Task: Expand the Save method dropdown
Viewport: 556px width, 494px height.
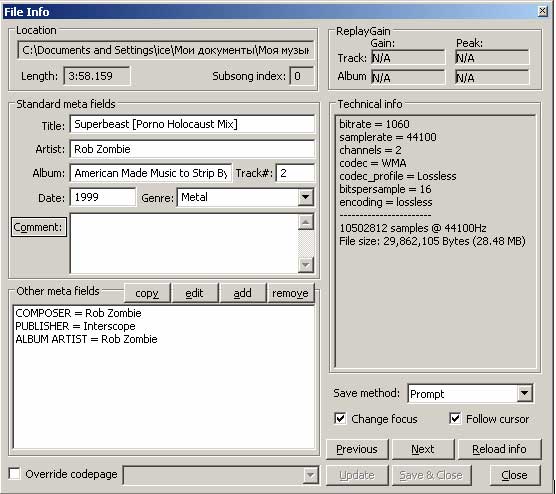Action: point(524,393)
